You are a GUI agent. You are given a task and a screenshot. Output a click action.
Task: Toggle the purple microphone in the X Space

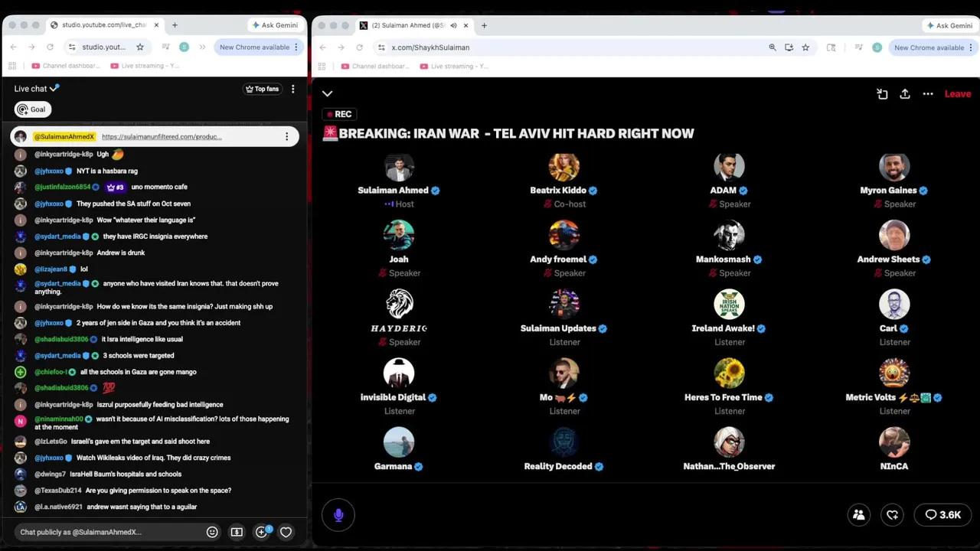coord(338,515)
